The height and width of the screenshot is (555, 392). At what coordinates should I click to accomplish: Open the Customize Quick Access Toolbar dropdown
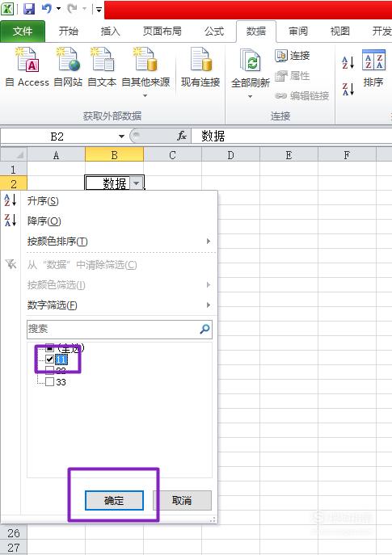pyautogui.click(x=99, y=9)
